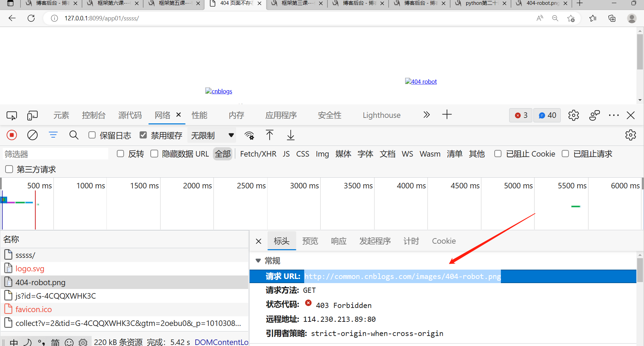Filter requests by Fetch/XHR

[258, 154]
